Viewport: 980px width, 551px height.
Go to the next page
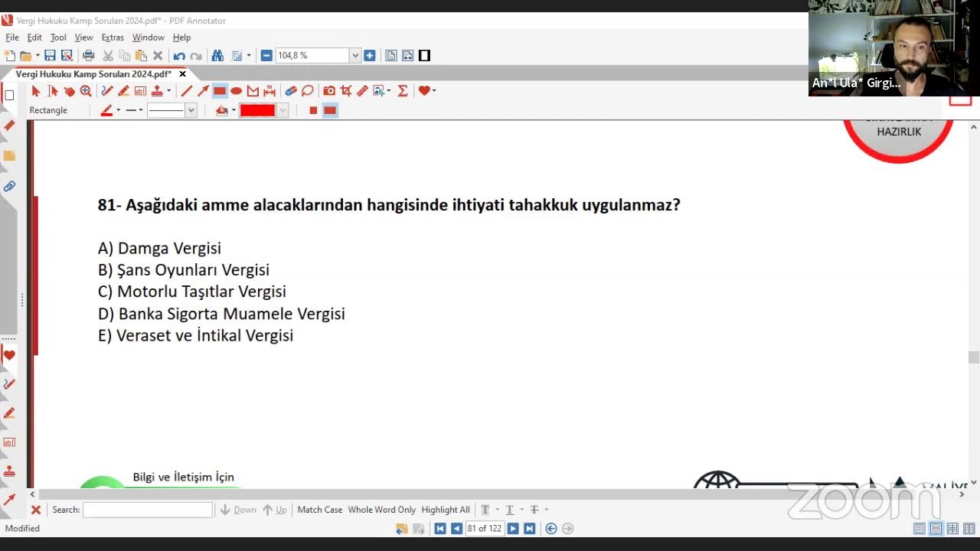(513, 528)
